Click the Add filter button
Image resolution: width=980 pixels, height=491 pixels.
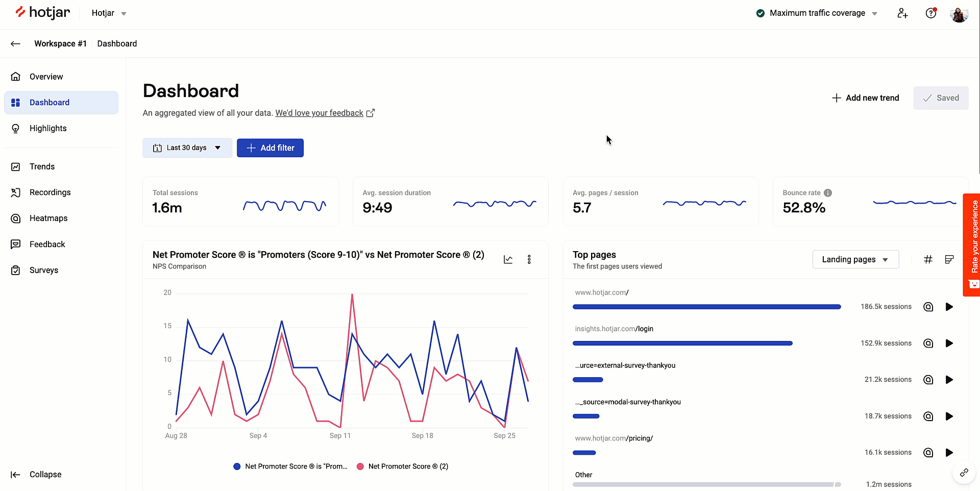(270, 148)
